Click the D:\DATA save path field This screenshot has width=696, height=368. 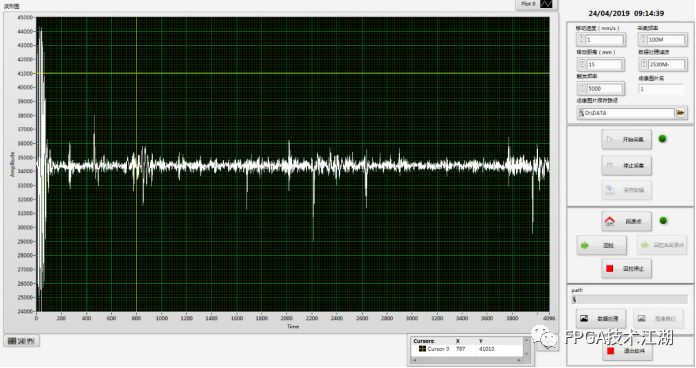pos(626,113)
